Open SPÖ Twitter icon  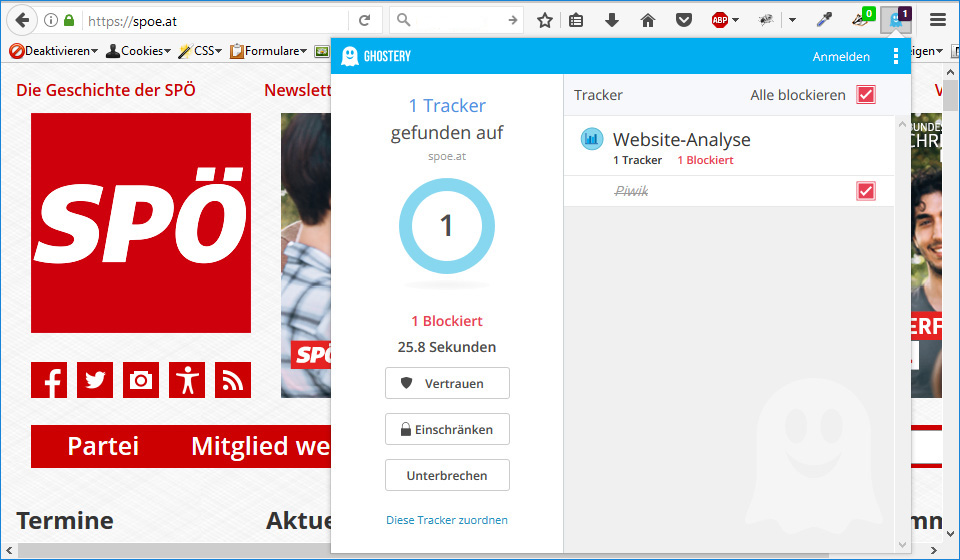point(95,380)
